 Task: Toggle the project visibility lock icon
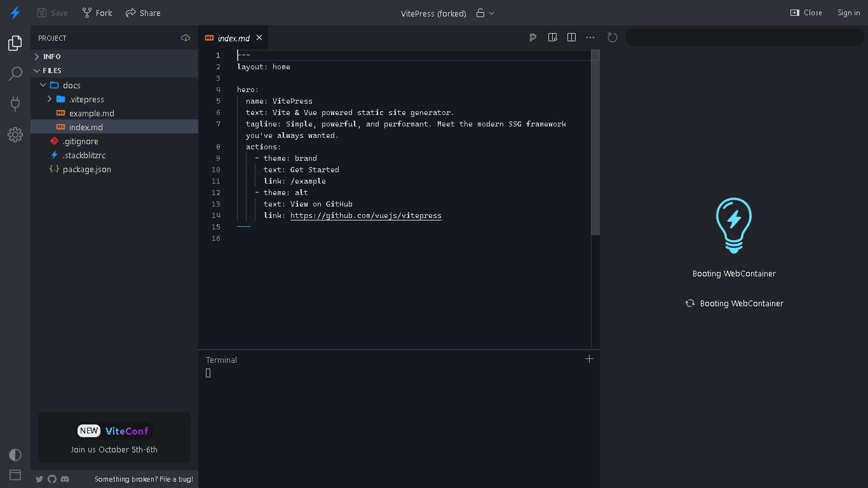pos(480,13)
